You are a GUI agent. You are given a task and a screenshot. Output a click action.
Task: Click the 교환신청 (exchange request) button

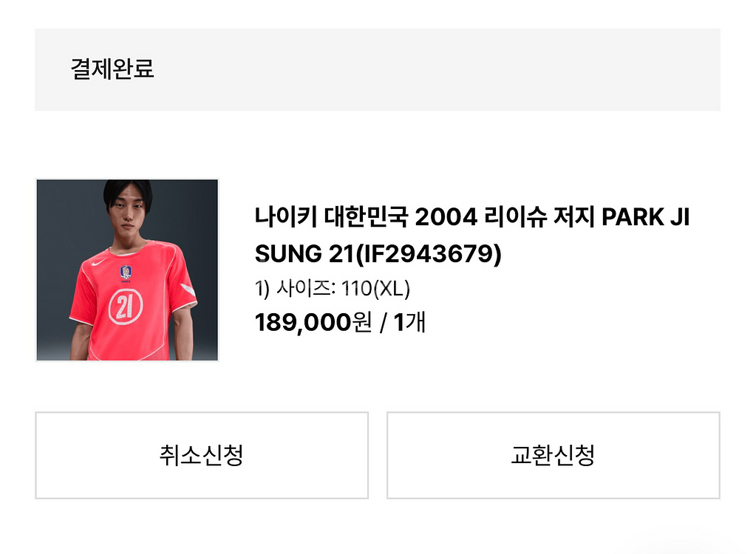click(553, 454)
